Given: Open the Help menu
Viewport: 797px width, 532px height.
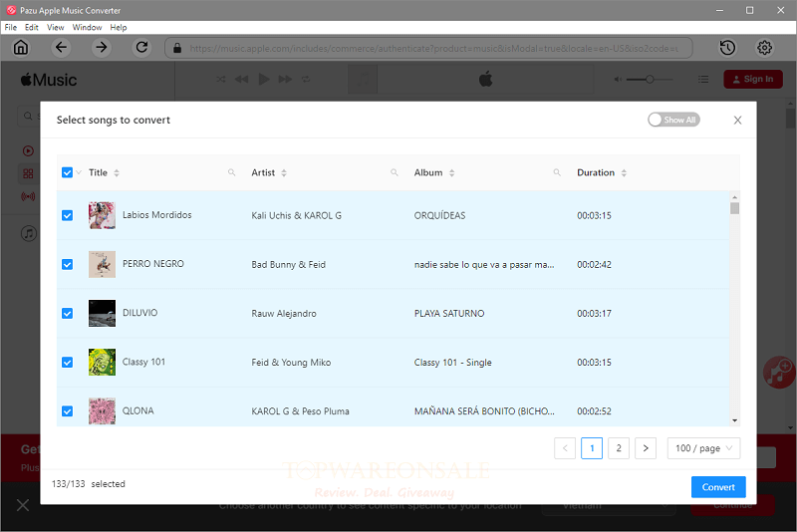Looking at the screenshot, I should 119,28.
